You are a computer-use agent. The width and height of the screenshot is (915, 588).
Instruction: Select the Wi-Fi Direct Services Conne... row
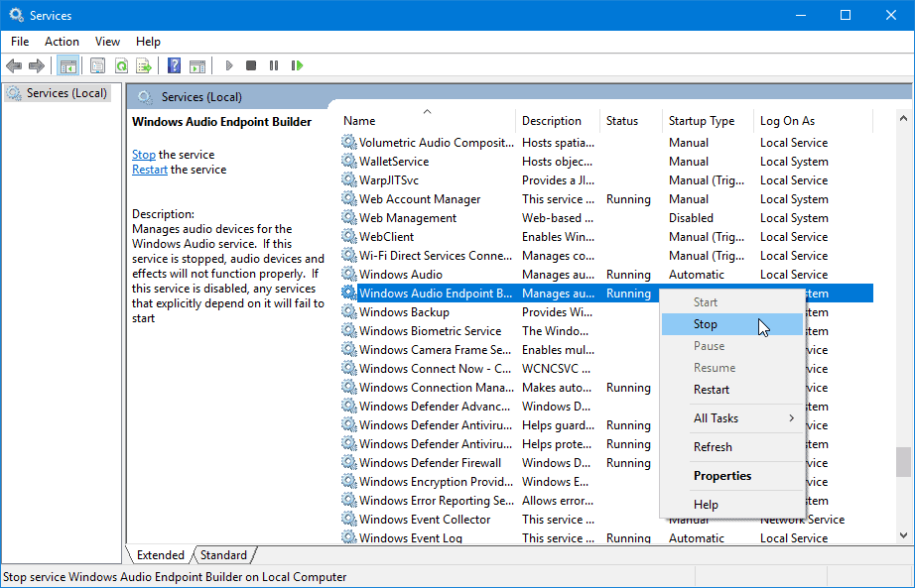click(x=607, y=256)
